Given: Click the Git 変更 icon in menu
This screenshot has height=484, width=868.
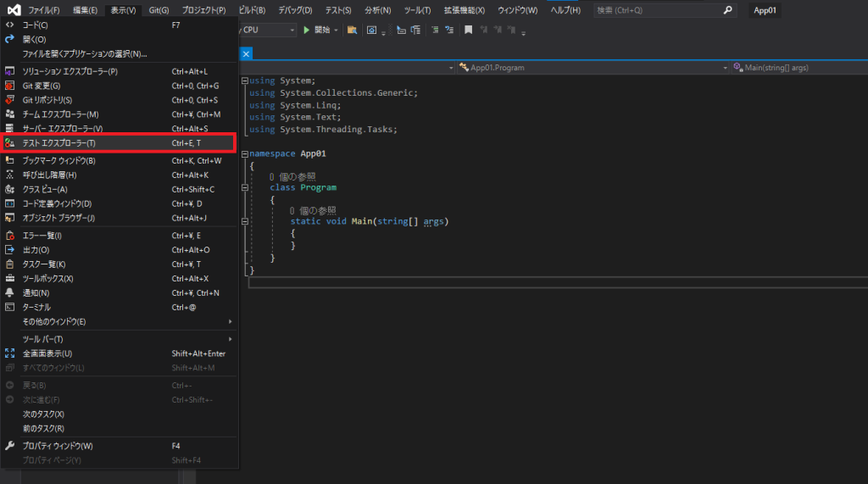Looking at the screenshot, I should 10,86.
